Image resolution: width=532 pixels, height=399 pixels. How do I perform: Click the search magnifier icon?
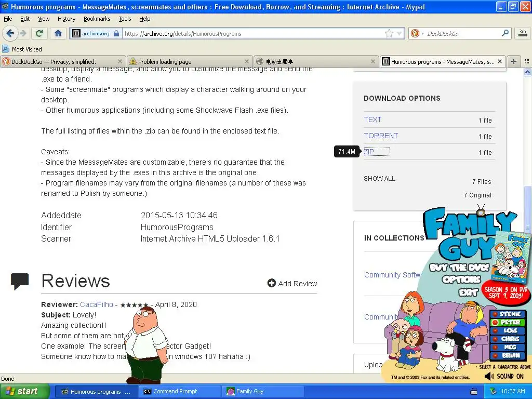pyautogui.click(x=505, y=33)
